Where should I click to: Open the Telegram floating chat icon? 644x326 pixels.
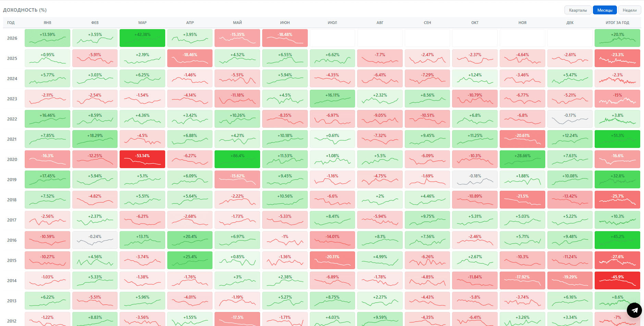point(634,310)
